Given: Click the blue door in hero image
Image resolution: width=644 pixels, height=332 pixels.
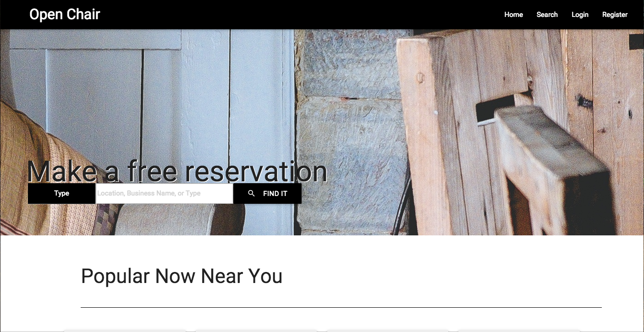Looking at the screenshot, I should point(151,114).
